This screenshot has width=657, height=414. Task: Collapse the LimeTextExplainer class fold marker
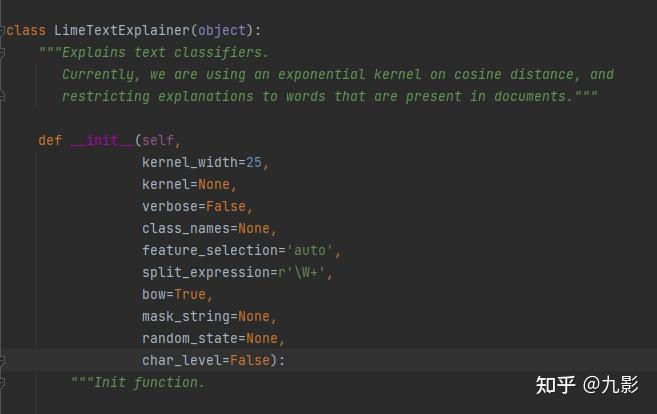[3, 30]
